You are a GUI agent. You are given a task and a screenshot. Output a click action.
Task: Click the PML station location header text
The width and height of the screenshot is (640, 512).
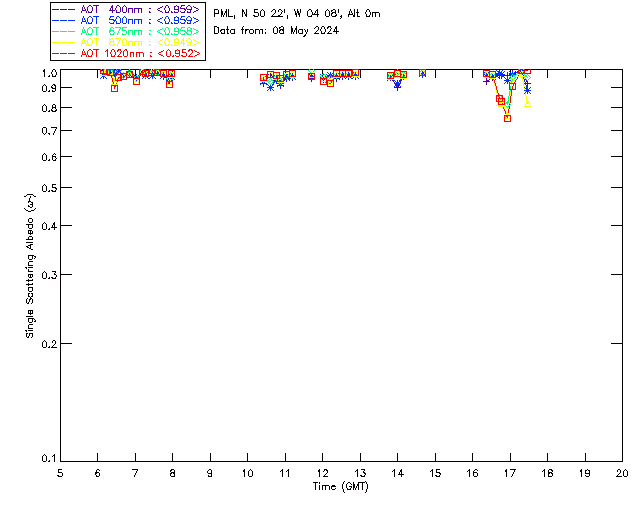coord(297,14)
